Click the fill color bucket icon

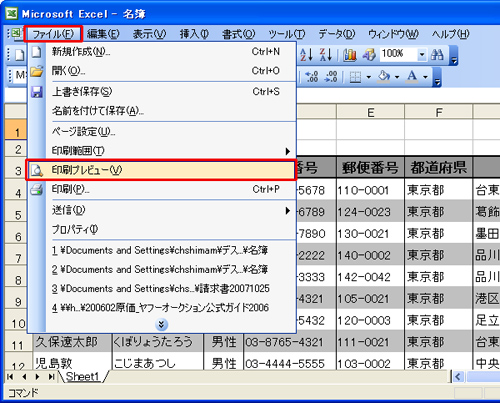click(x=384, y=77)
